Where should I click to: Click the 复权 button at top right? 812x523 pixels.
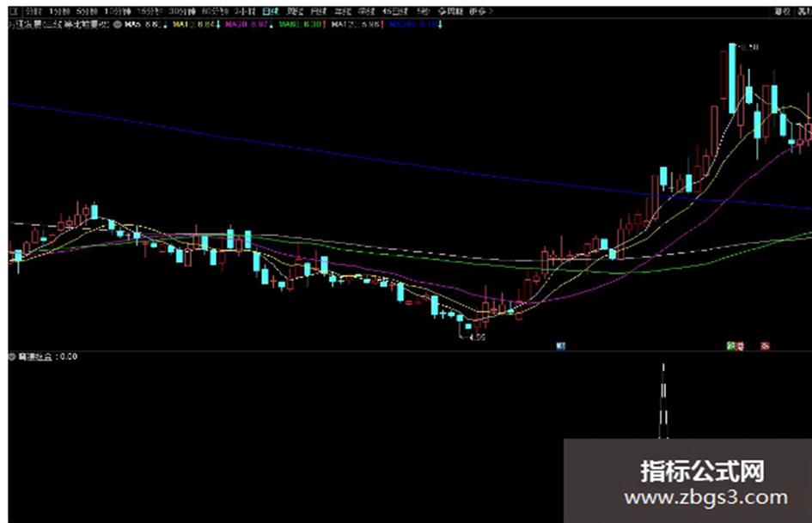point(782,11)
